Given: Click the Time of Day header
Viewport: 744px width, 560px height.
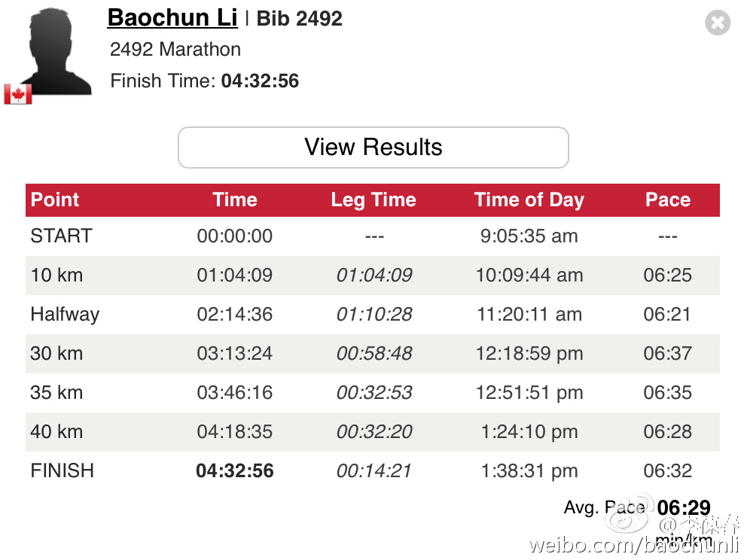Looking at the screenshot, I should 529,199.
